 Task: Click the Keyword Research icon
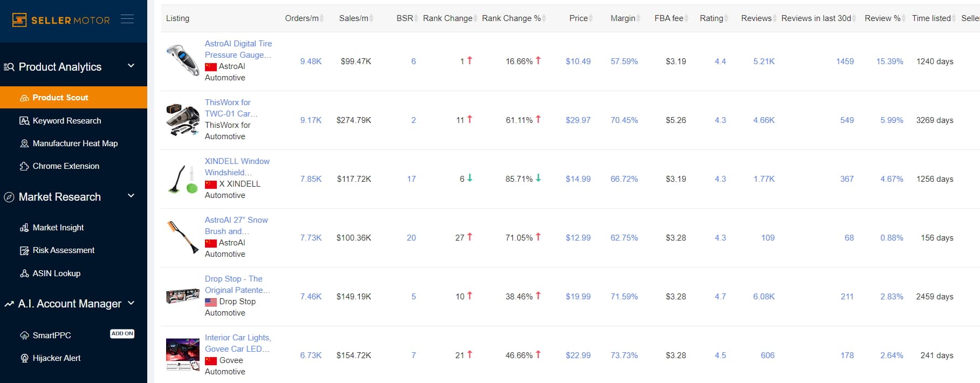point(24,121)
